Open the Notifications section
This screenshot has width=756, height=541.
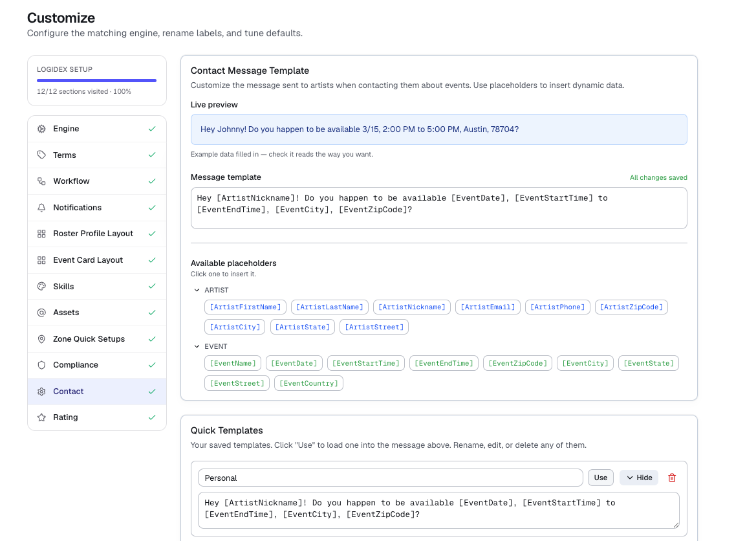tap(97, 208)
